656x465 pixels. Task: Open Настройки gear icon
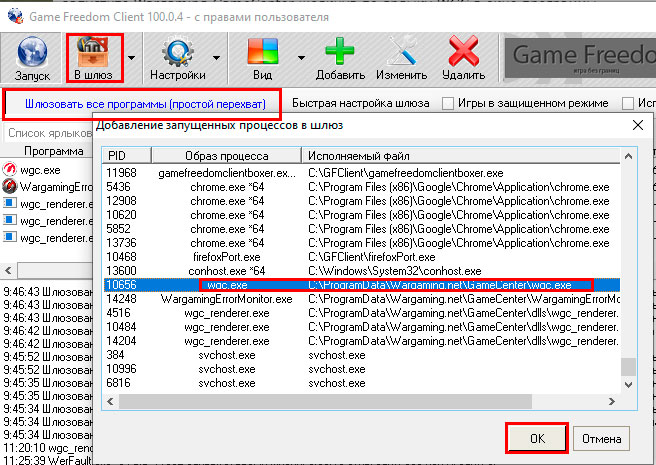[177, 49]
